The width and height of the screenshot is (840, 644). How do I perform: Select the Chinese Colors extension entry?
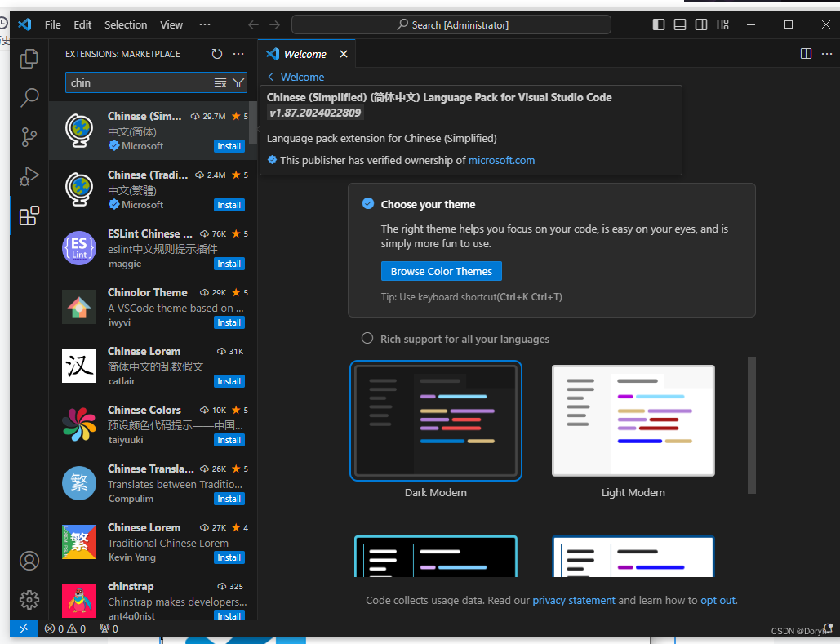point(153,425)
